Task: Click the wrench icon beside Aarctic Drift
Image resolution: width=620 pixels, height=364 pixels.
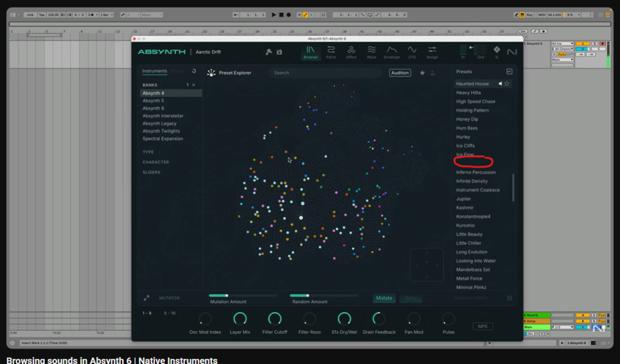Action: click(x=269, y=52)
